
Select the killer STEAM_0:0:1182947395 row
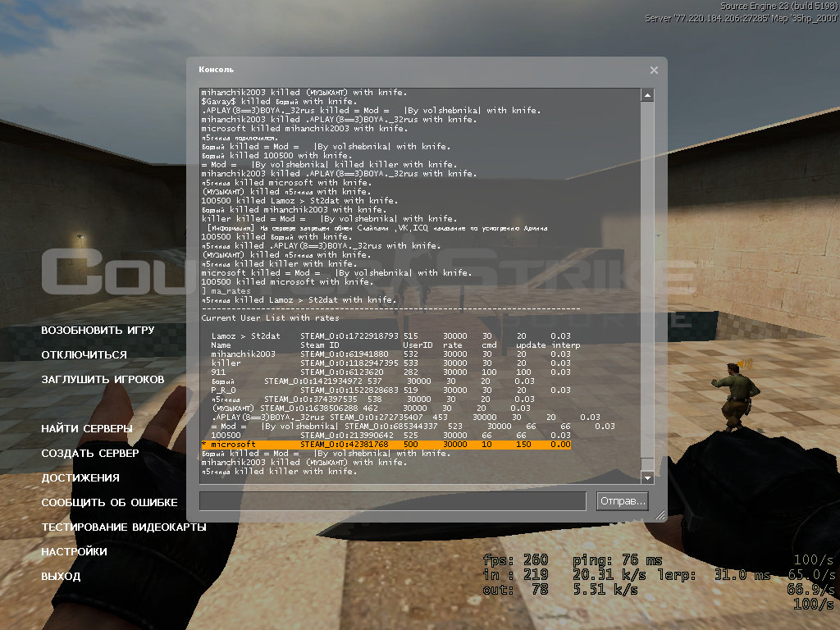point(391,363)
